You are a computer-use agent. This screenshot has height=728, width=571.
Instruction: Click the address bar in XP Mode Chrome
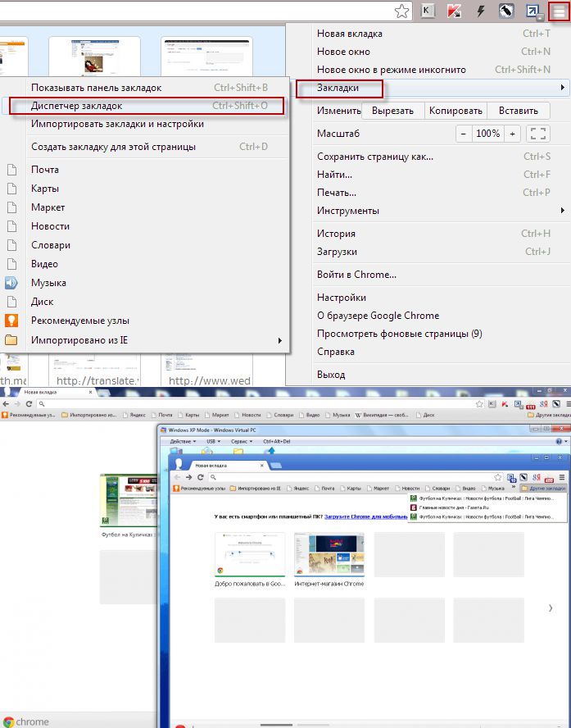click(x=355, y=477)
